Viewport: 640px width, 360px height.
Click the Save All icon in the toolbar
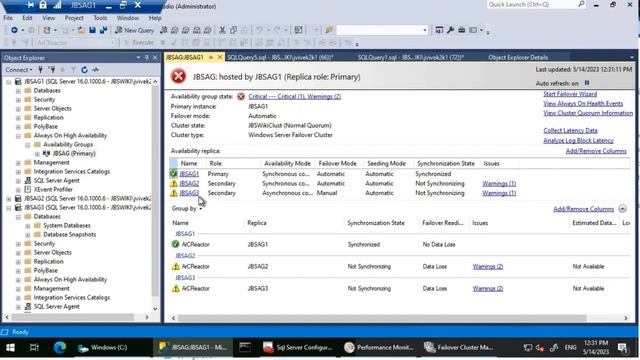click(x=103, y=30)
